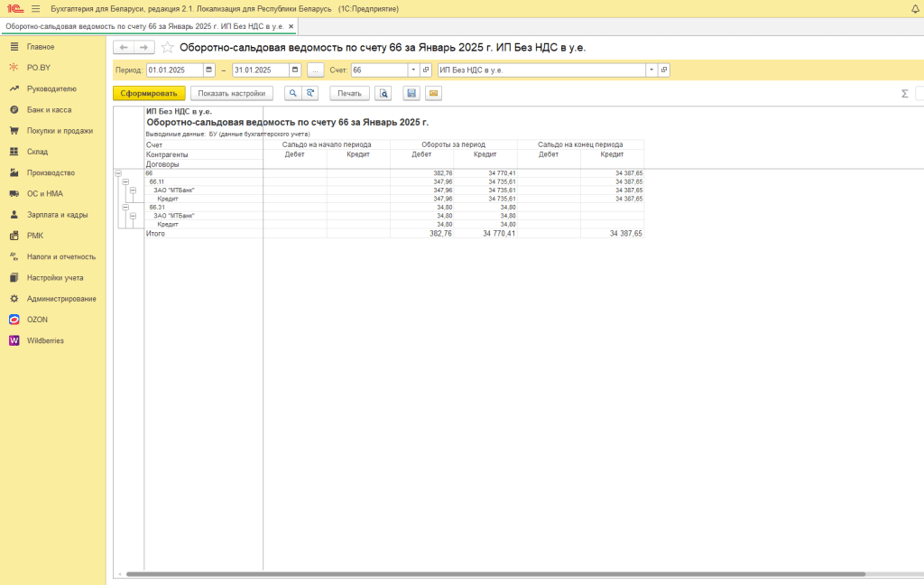This screenshot has height=585, width=924.
Task: Go forward with right arrow
Action: (144, 47)
